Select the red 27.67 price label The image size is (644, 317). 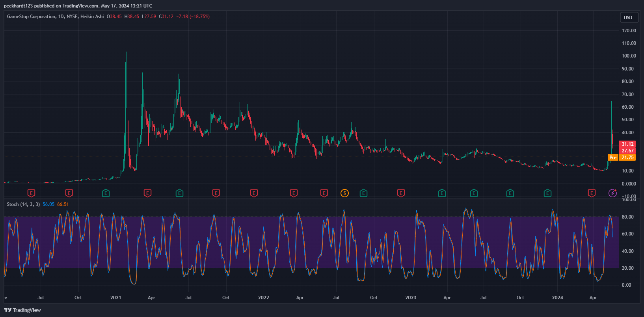(x=627, y=151)
